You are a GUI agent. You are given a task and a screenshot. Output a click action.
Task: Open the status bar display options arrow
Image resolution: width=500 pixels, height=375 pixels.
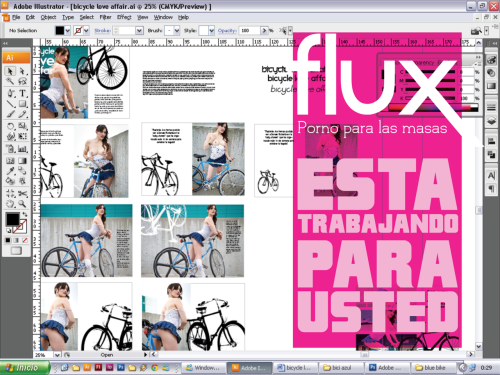tap(145, 355)
